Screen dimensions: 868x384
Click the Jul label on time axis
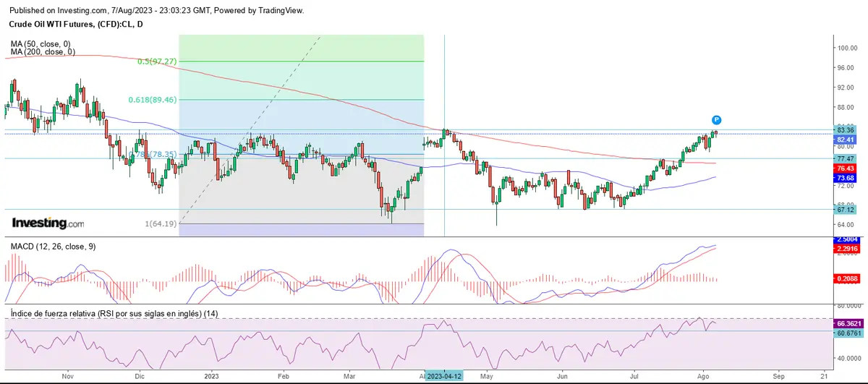click(x=634, y=377)
